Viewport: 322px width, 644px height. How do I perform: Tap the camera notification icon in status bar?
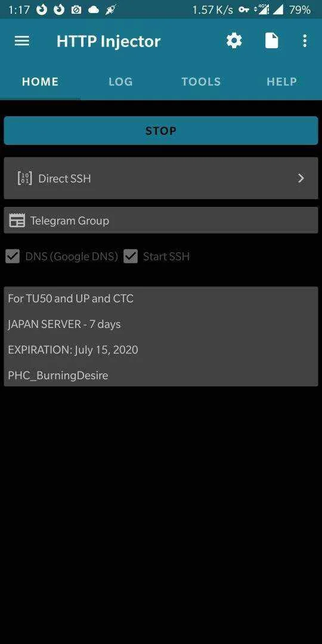tap(76, 10)
